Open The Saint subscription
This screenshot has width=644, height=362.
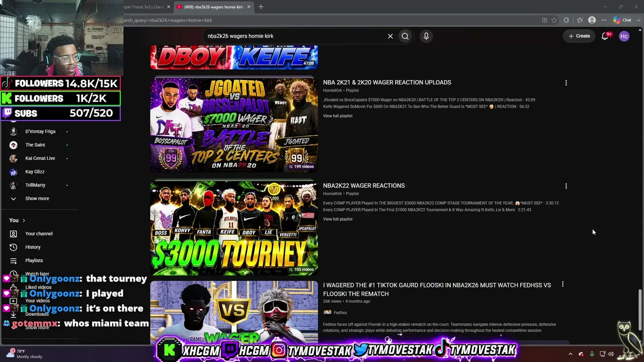click(35, 145)
